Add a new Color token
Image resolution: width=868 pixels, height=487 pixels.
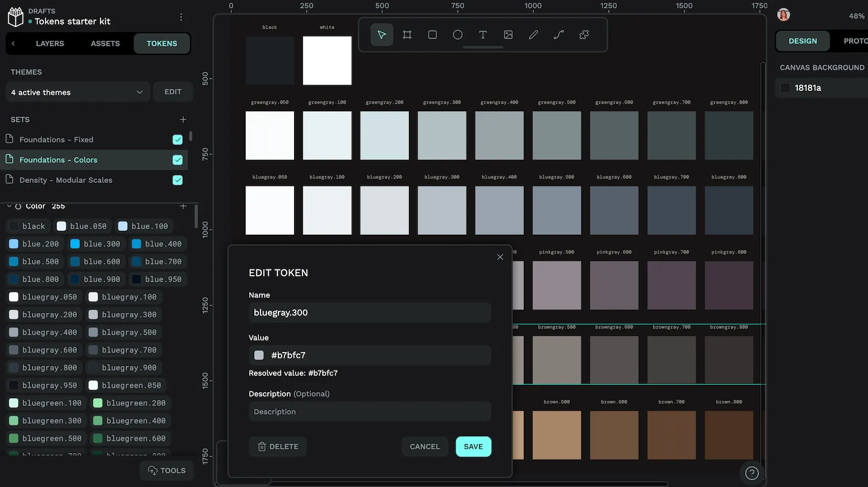(183, 206)
